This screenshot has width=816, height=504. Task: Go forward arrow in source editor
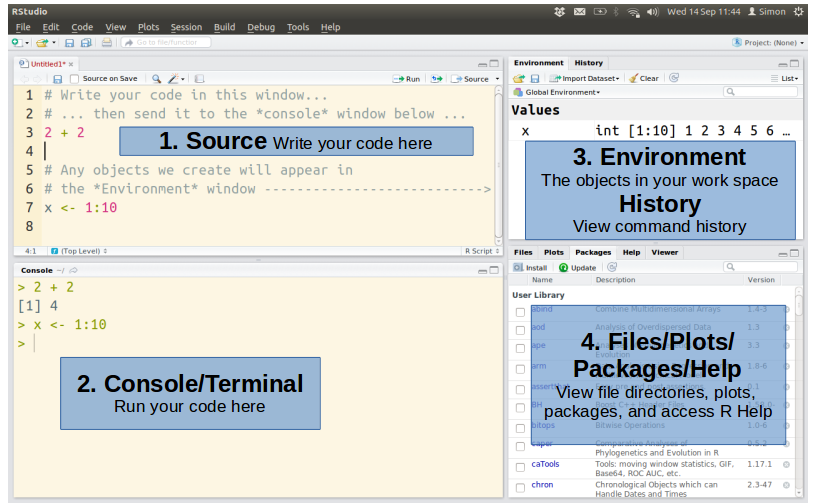coord(37,79)
